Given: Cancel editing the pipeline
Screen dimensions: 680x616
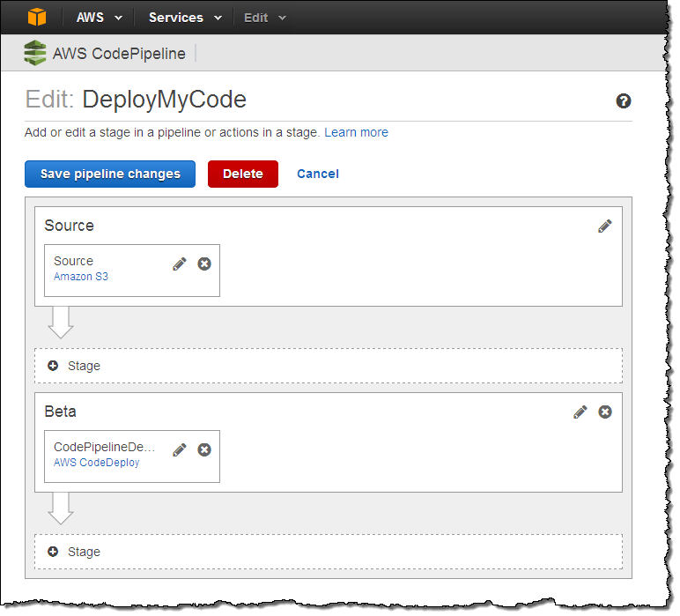Looking at the screenshot, I should 318,174.
